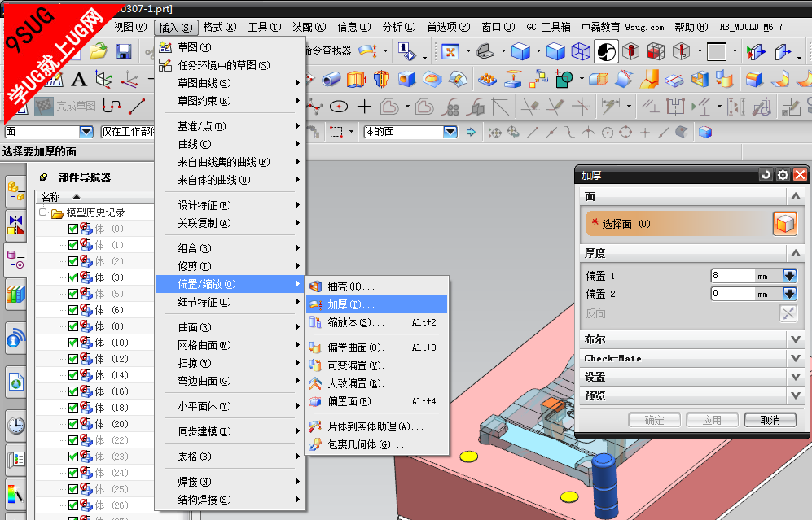Open Offset 1 value options dropdown arrow
Image resolution: width=812 pixels, height=520 pixels.
click(790, 276)
